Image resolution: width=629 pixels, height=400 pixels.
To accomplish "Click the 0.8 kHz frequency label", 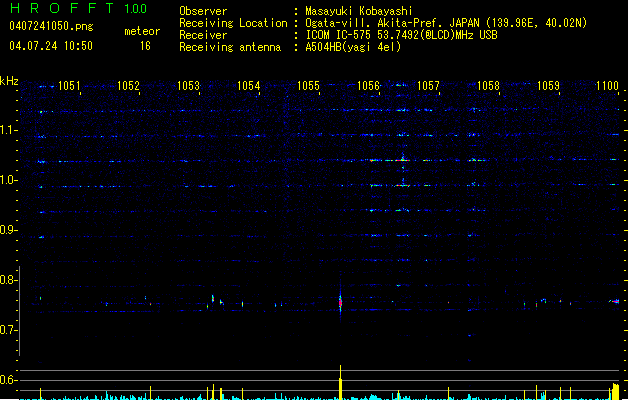I will 8,280.
